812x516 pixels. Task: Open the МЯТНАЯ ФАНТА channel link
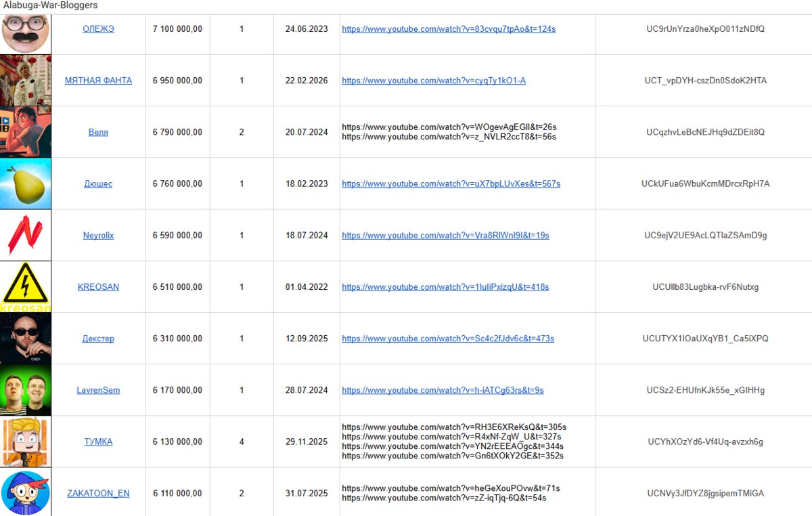pos(98,81)
